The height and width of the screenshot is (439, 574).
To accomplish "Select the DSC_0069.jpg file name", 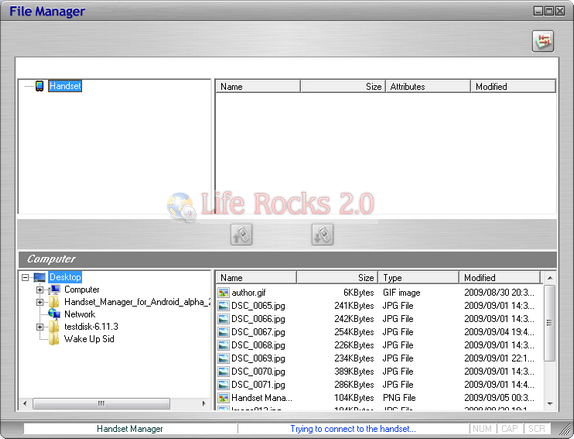I will 258,358.
